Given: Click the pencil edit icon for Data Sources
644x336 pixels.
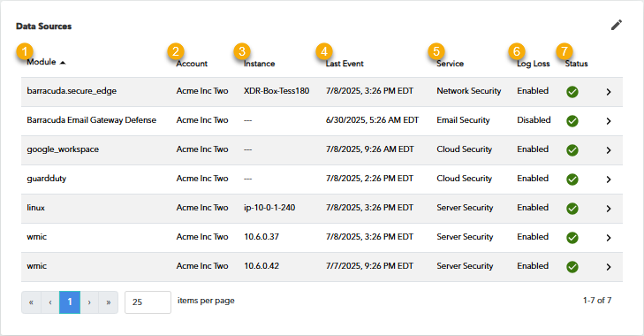Looking at the screenshot, I should click(x=616, y=25).
